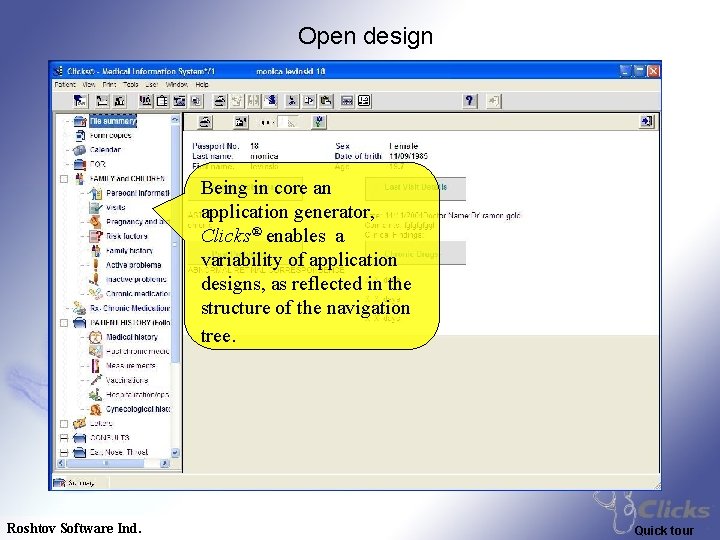
Task: Click the tree horizontal scroll right arrow
Action: coord(164,464)
